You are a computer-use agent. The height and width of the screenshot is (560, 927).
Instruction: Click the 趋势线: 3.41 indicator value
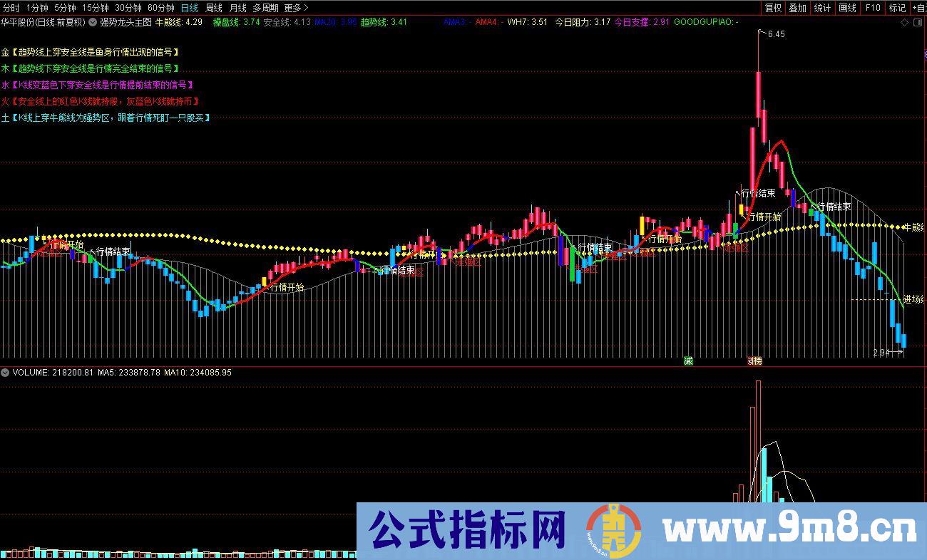(x=384, y=22)
